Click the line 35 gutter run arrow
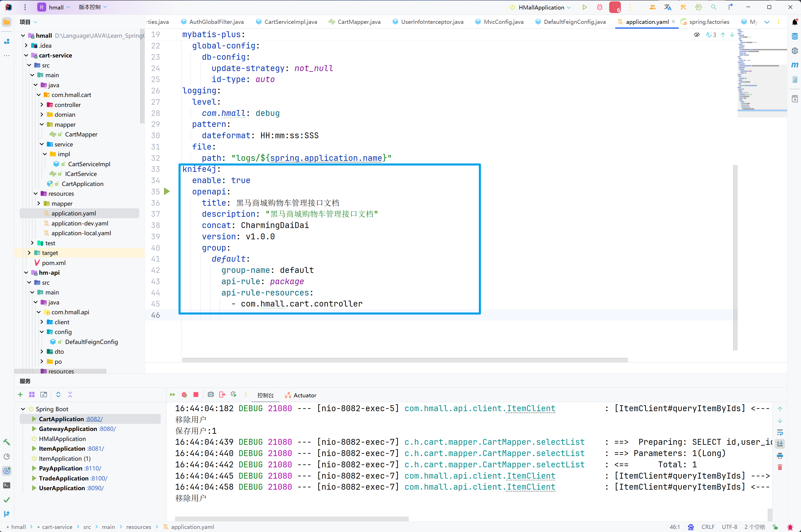This screenshot has height=532, width=801. 167,191
